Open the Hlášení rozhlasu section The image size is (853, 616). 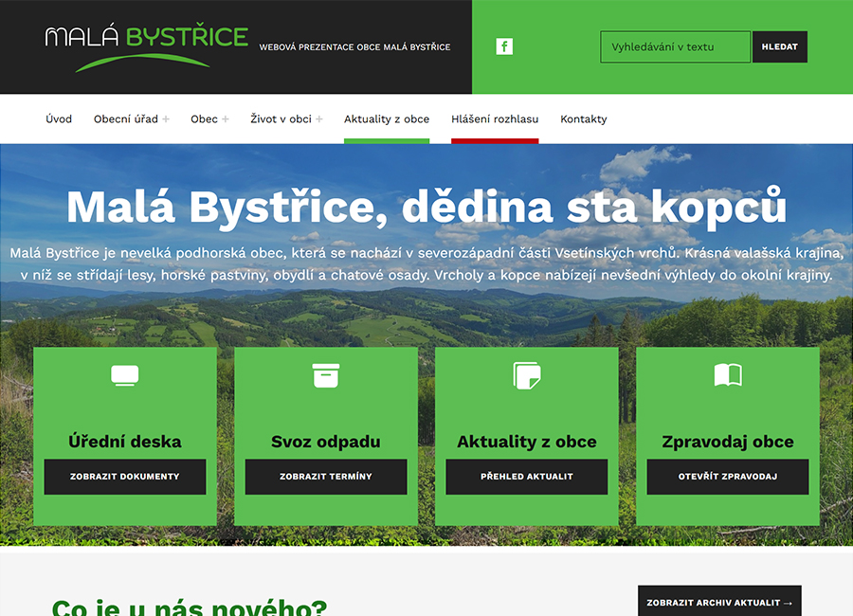click(494, 119)
